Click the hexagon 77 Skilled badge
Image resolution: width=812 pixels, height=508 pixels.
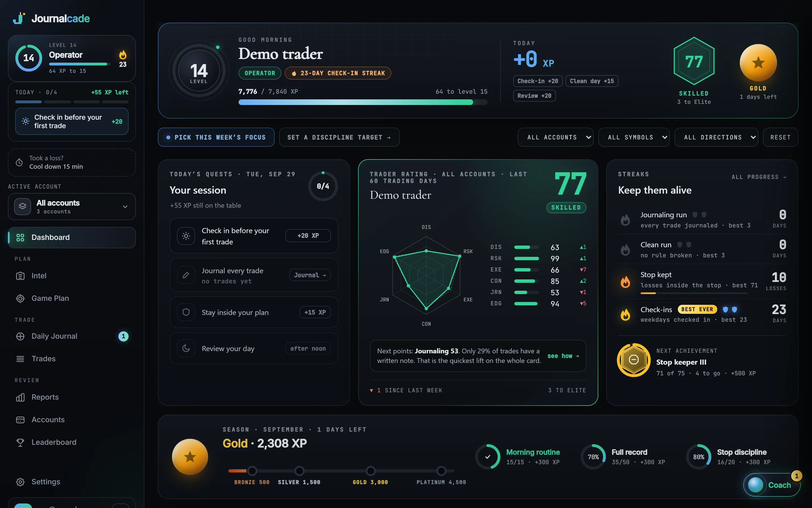pyautogui.click(x=694, y=61)
